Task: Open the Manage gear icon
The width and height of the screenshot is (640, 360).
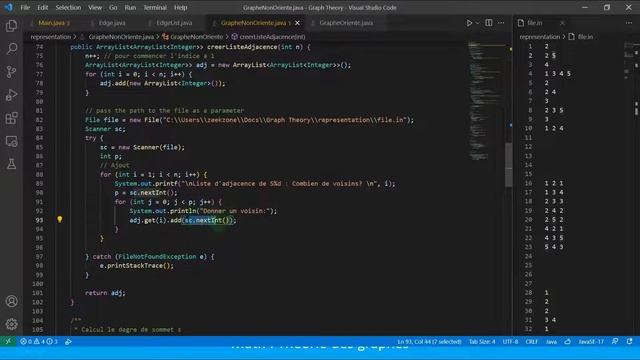Action: pos(11,324)
